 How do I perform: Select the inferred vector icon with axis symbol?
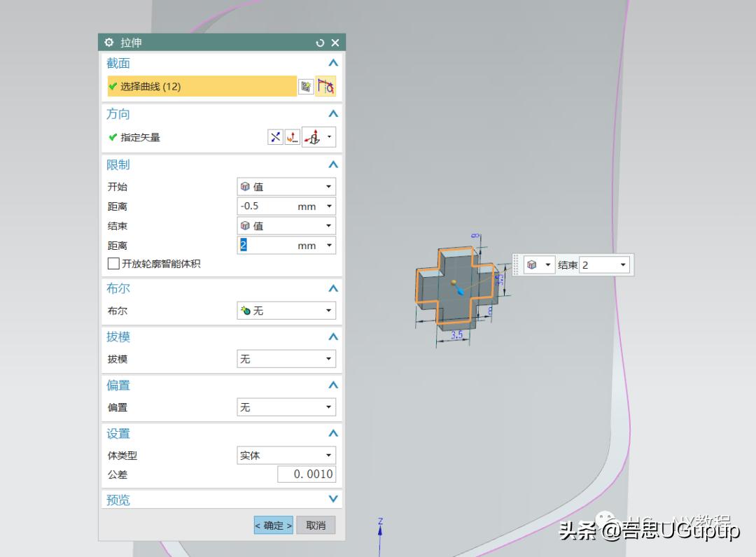click(x=313, y=137)
